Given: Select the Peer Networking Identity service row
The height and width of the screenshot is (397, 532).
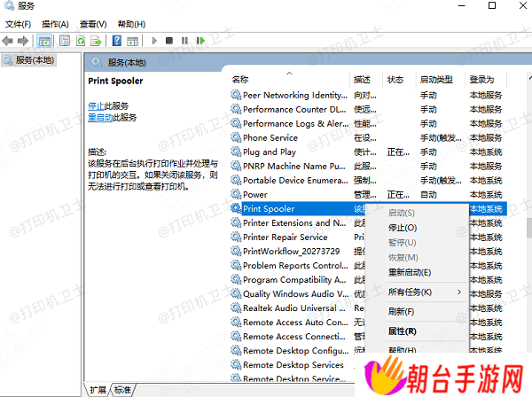Looking at the screenshot, I should 368,95.
